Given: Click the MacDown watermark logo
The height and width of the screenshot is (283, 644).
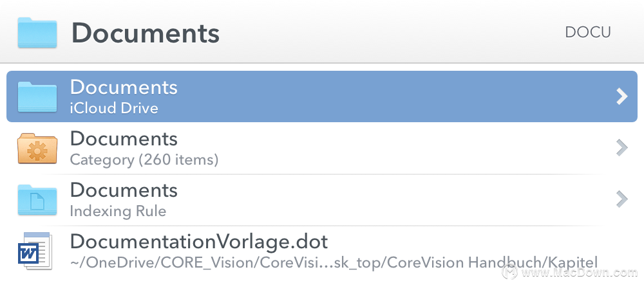Looking at the screenshot, I should 509,271.
